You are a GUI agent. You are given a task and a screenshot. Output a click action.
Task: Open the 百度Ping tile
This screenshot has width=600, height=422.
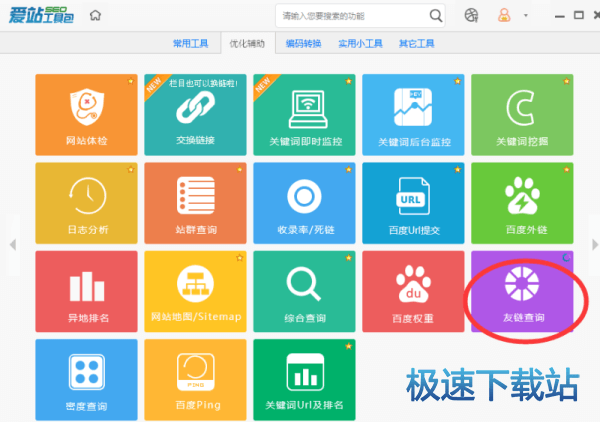(195, 380)
